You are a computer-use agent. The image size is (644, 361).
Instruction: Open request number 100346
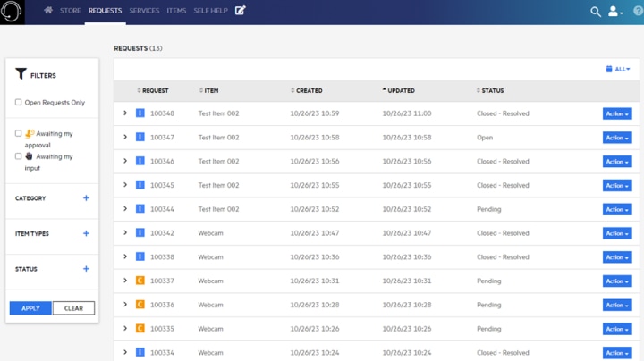162,161
